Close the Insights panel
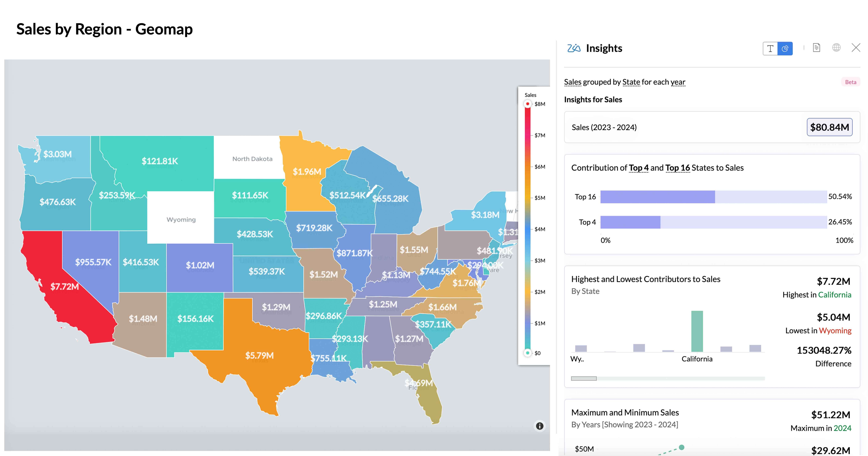The height and width of the screenshot is (456, 868). pyautogui.click(x=856, y=48)
